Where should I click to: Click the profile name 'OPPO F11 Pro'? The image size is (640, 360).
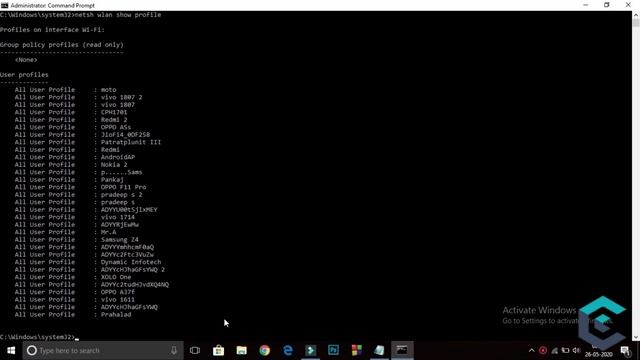point(124,187)
